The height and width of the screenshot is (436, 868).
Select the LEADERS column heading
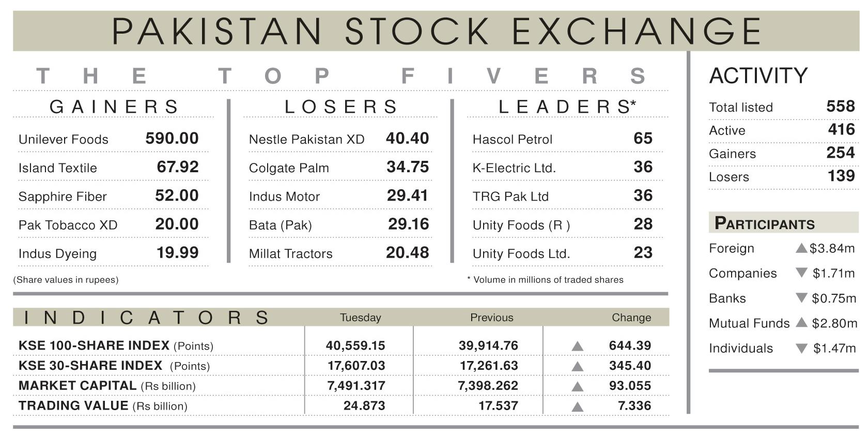coord(567,107)
